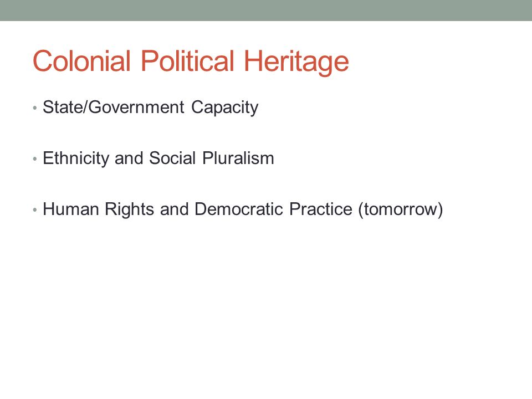Click the word 'Practice' in third bullet
The image size is (532, 399).
click(321, 209)
